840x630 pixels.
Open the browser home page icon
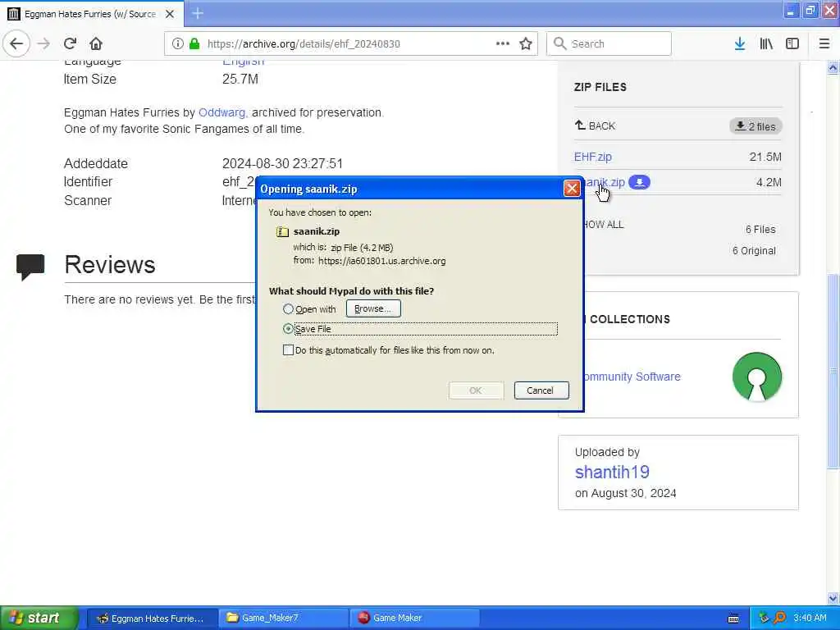pyautogui.click(x=96, y=43)
